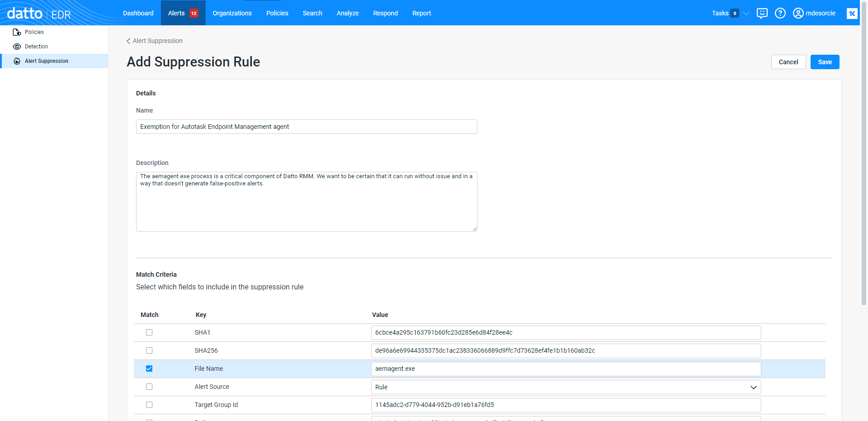The image size is (868, 421).
Task: Click the Name input field
Action: pos(307,127)
